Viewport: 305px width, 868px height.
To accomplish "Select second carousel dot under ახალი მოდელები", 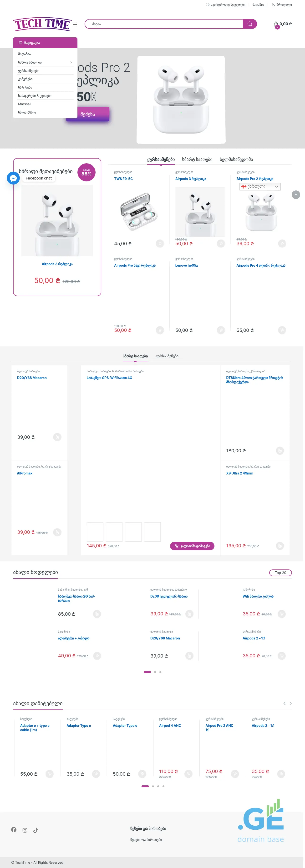I will tap(155, 672).
